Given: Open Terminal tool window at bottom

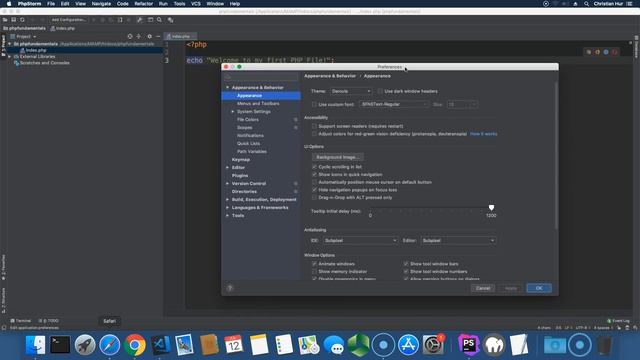Looking at the screenshot, I should pyautogui.click(x=20, y=321).
